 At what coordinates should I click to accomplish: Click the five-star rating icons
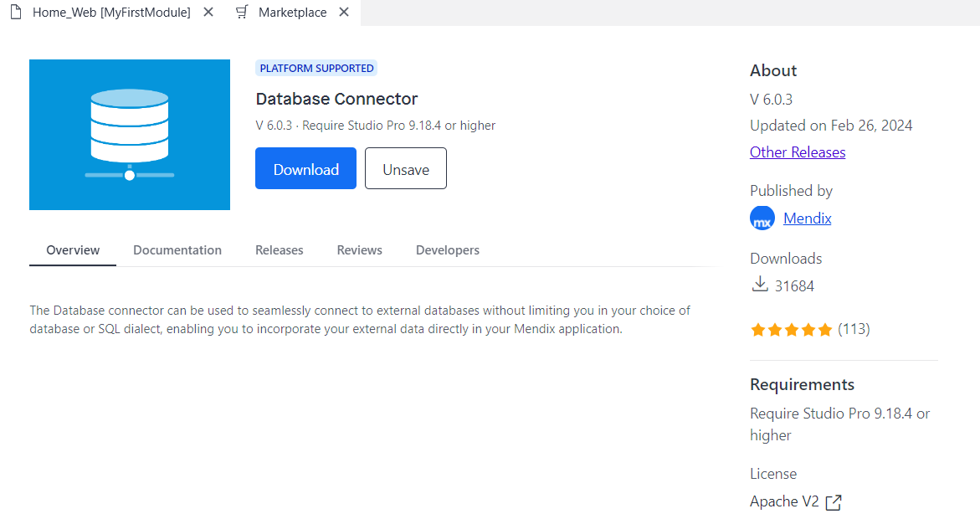point(791,330)
